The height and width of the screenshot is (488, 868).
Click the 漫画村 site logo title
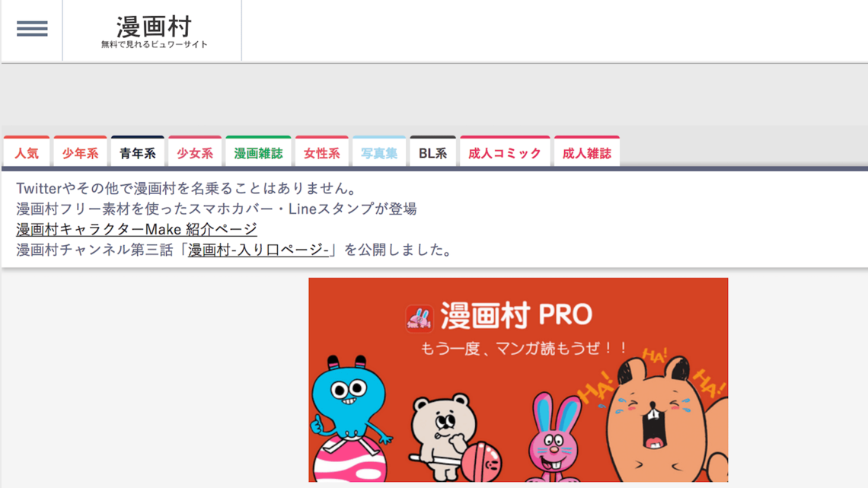pyautogui.click(x=154, y=27)
